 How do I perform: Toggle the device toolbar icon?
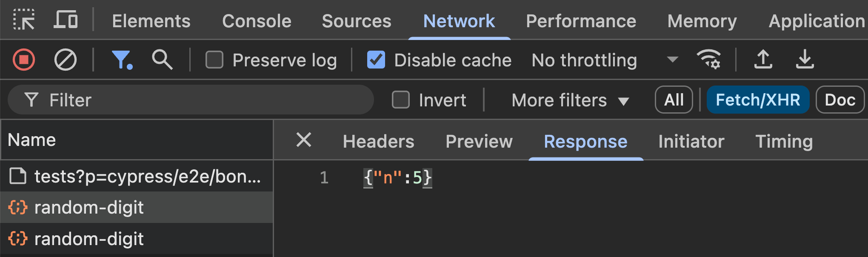[x=66, y=20]
